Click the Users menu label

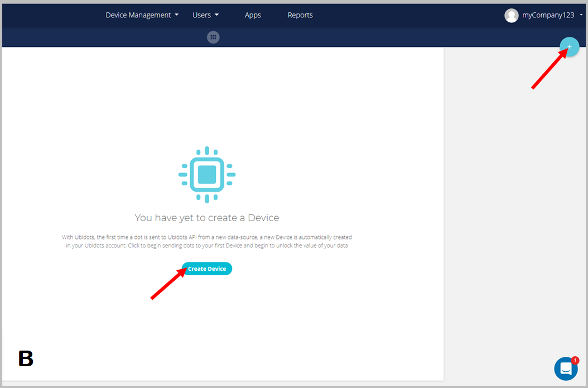[201, 15]
